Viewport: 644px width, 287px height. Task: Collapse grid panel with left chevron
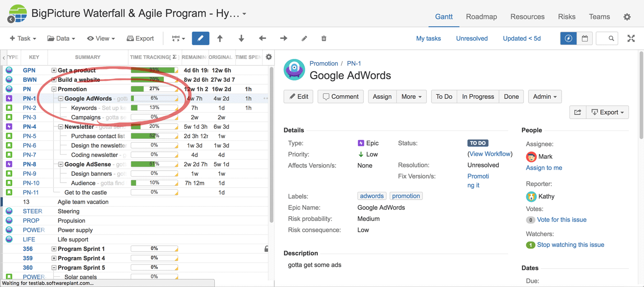click(4, 57)
